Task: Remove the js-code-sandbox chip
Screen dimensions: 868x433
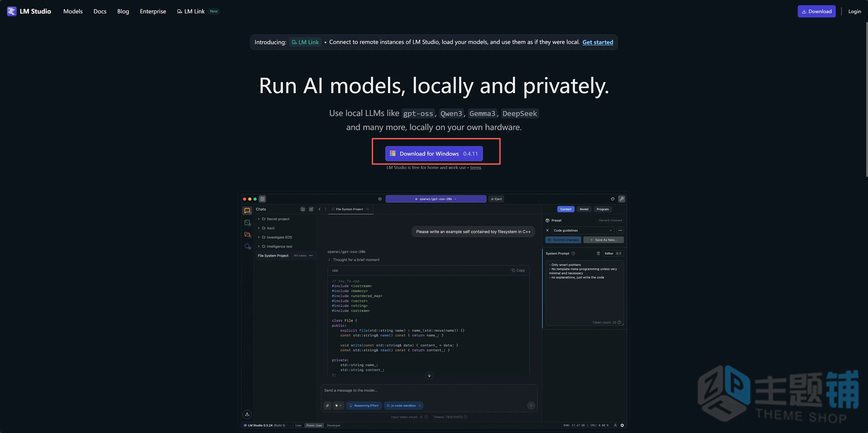Action: pos(420,406)
